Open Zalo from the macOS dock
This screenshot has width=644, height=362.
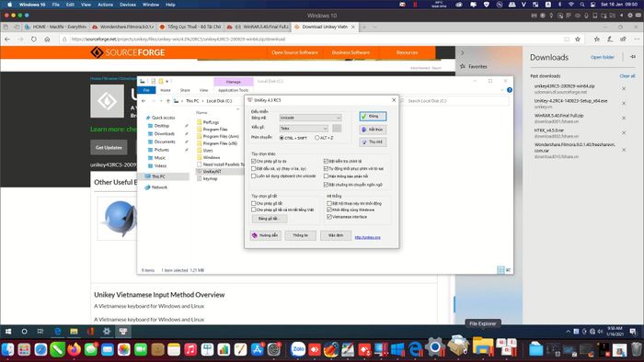(x=298, y=349)
